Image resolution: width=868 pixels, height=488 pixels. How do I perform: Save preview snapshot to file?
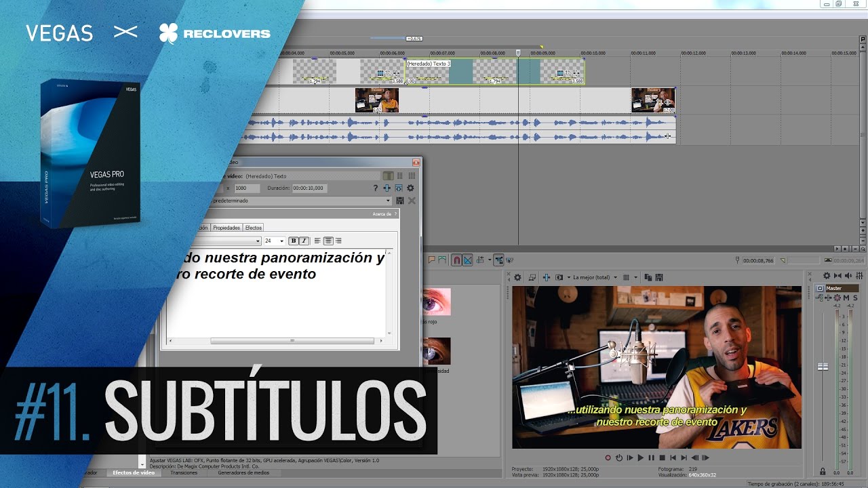point(659,277)
